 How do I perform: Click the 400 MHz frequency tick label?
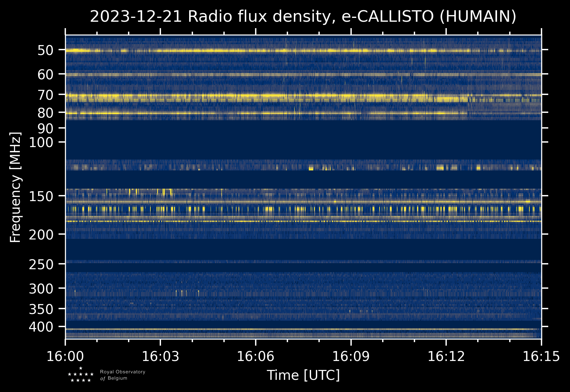coord(41,327)
